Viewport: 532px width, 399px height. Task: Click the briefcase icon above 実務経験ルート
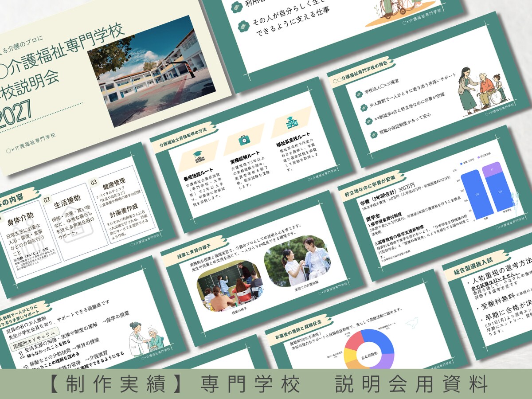point(244,140)
